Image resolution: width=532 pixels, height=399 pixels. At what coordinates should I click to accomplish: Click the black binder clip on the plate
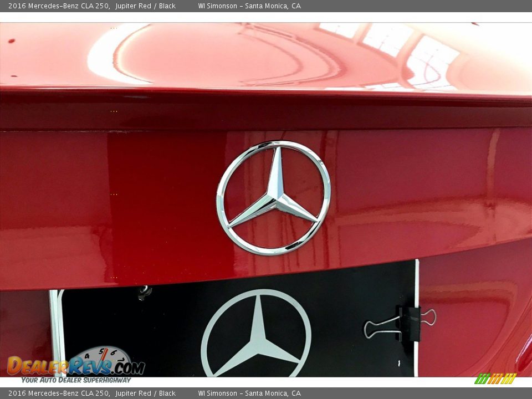[x=400, y=324]
